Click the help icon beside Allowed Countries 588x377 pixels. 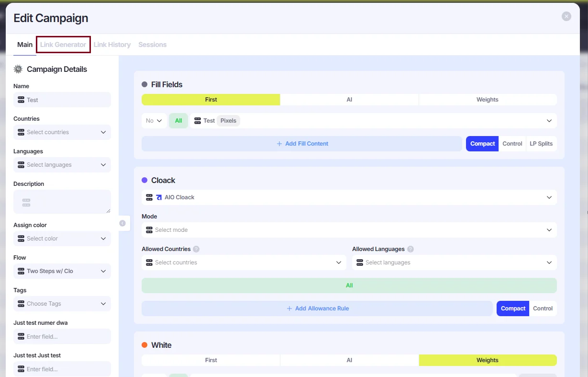[196, 249]
